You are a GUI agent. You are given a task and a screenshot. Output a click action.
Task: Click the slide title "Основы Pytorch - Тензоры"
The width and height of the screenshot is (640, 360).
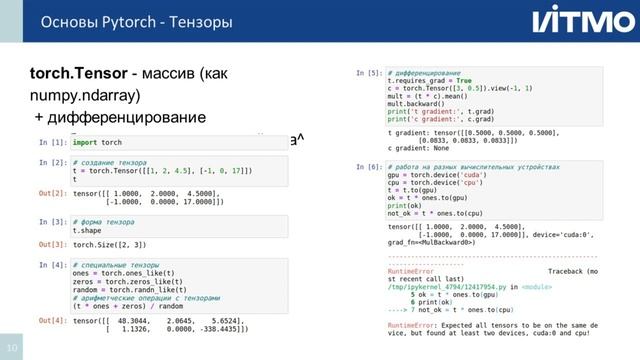coord(136,22)
